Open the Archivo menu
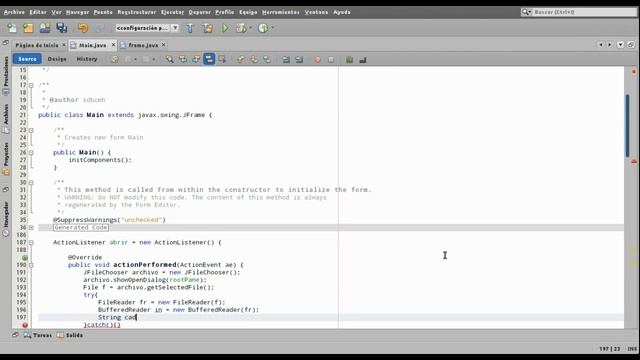 coord(14,12)
